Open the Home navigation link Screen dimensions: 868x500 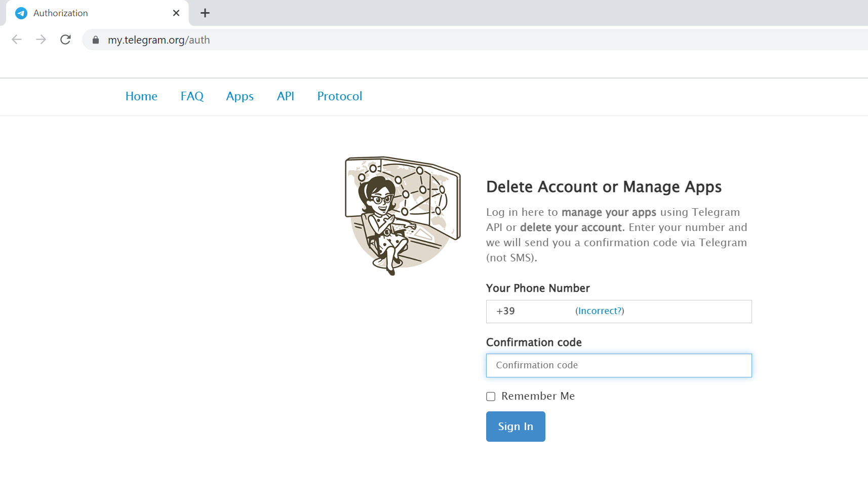coord(141,96)
